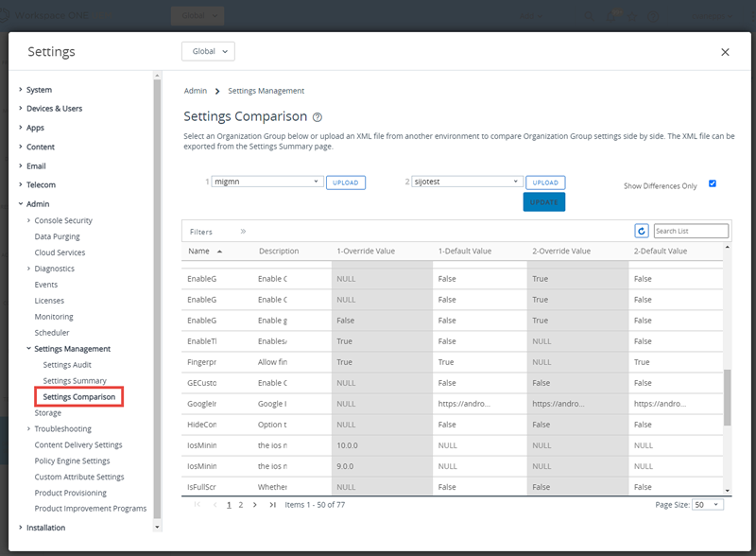Change Page Size dropdown
This screenshot has height=556, width=756.
tap(708, 505)
